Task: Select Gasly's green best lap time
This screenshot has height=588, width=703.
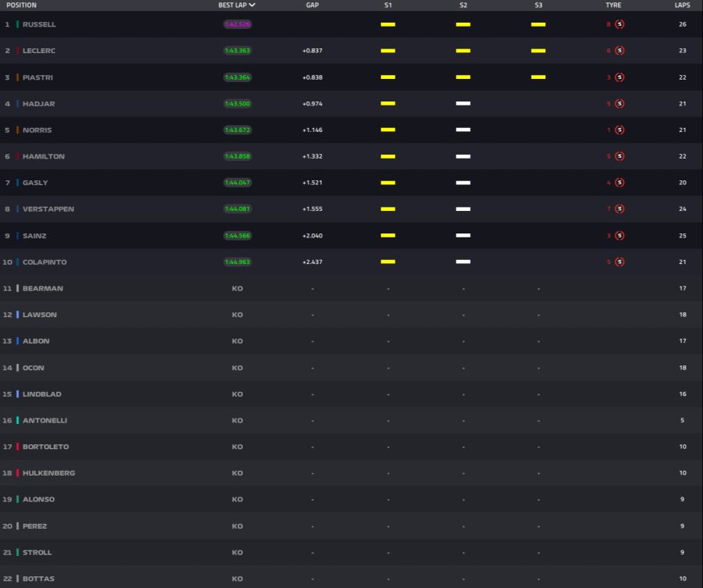Action: coord(237,183)
